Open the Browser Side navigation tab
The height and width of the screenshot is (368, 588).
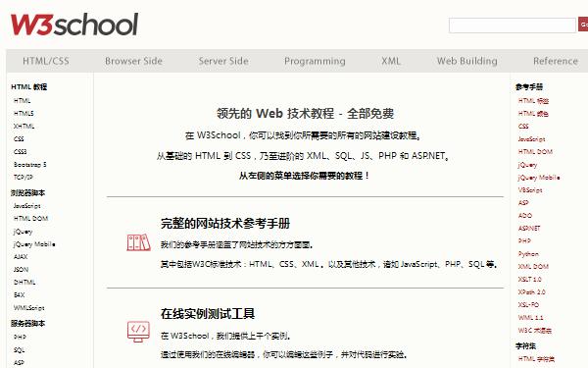pyautogui.click(x=133, y=61)
